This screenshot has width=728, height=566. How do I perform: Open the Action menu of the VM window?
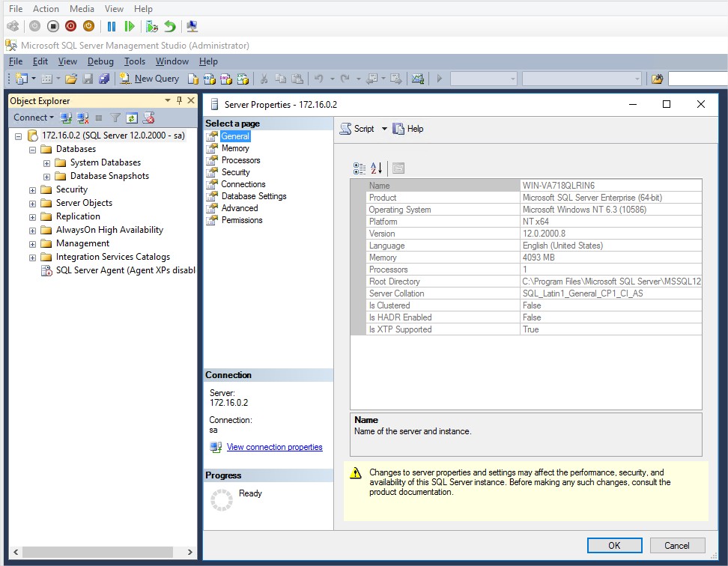[46, 9]
